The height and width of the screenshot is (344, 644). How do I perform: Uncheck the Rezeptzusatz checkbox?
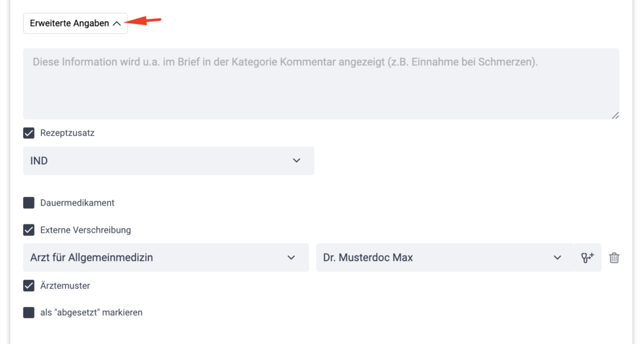coord(29,133)
